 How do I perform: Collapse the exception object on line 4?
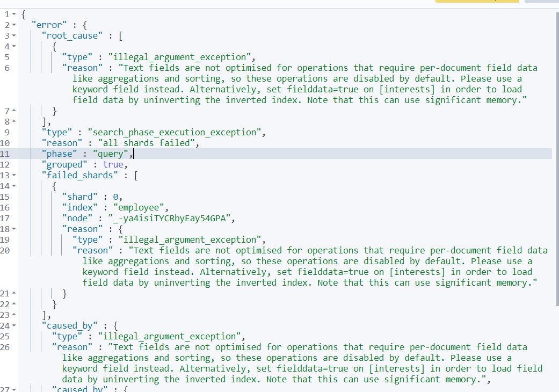tap(14, 46)
